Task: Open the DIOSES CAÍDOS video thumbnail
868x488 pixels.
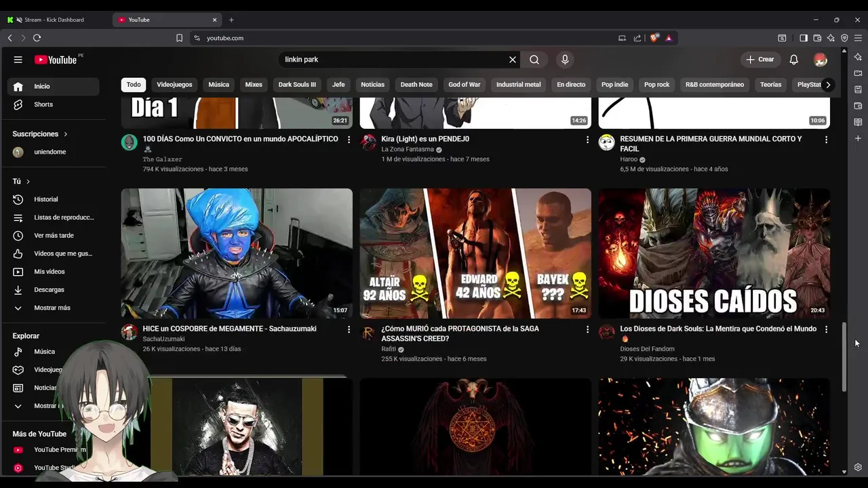Action: [714, 253]
